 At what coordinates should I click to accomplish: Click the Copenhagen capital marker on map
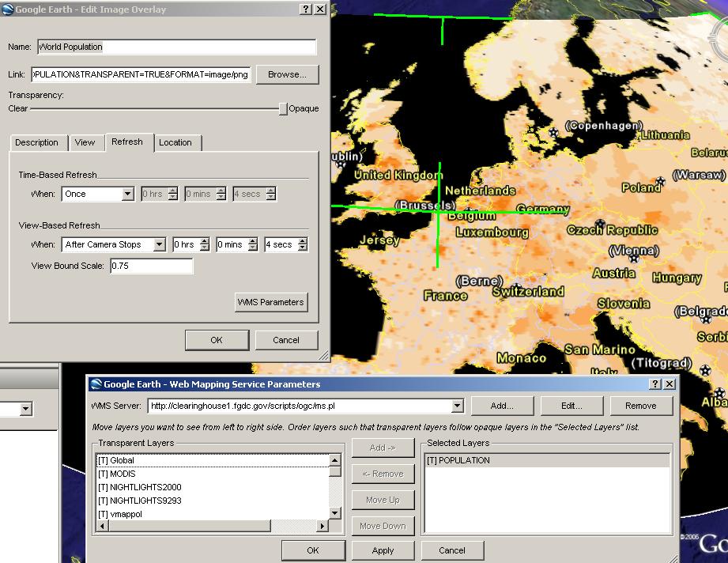554,133
